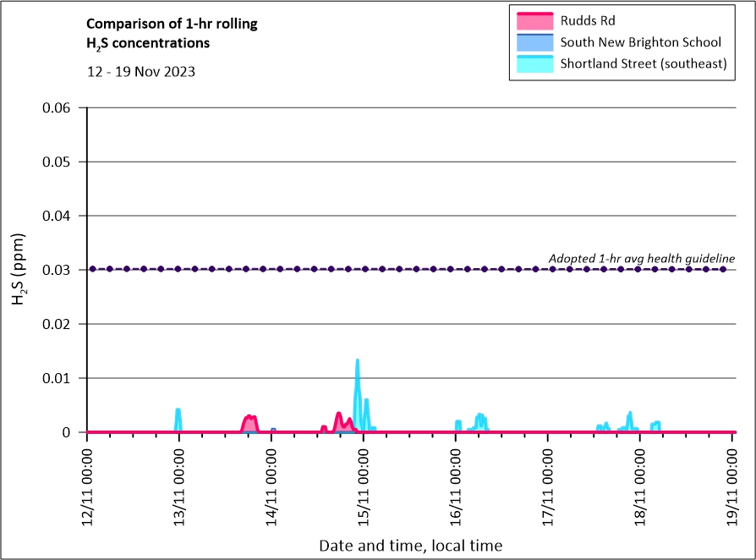Click the Adopted 1-hr avg health guideline label
Viewport: 756px width, 560px height.
[x=641, y=258]
